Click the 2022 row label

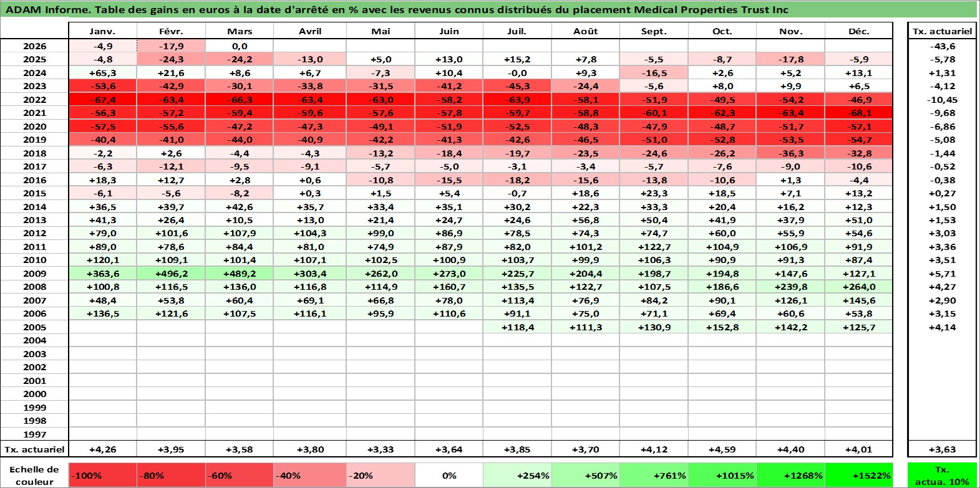(34, 100)
